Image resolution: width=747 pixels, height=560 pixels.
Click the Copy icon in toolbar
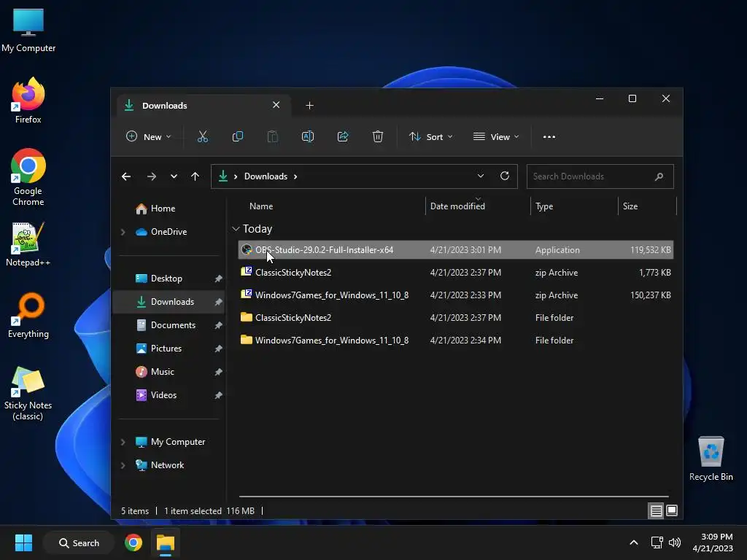(237, 136)
